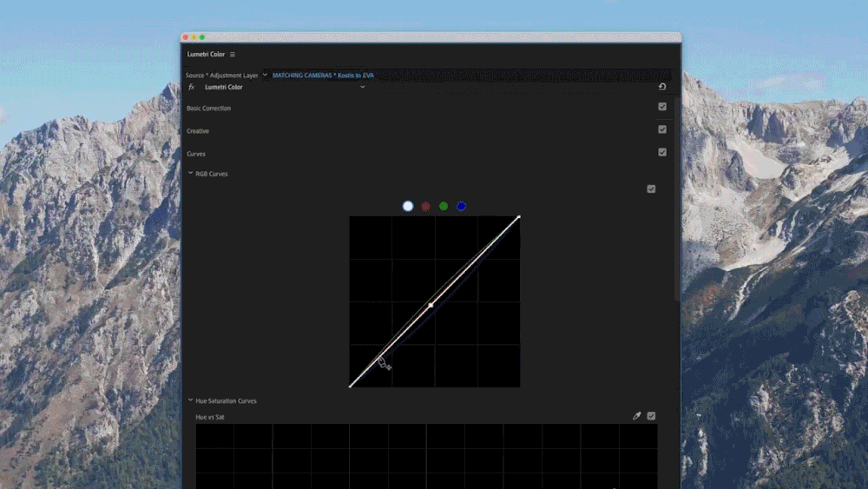Open the Curves section

pyautogui.click(x=196, y=154)
